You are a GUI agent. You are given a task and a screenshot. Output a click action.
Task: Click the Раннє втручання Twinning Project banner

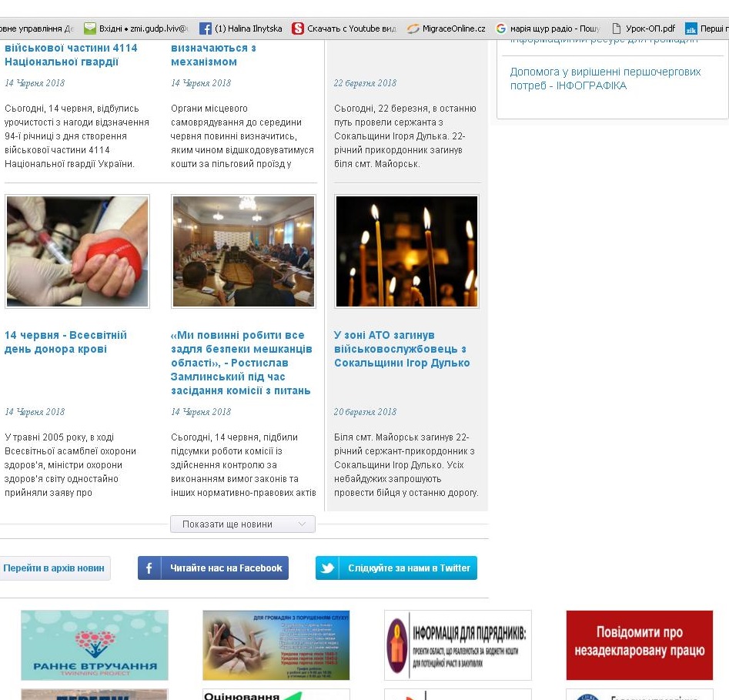[95, 645]
